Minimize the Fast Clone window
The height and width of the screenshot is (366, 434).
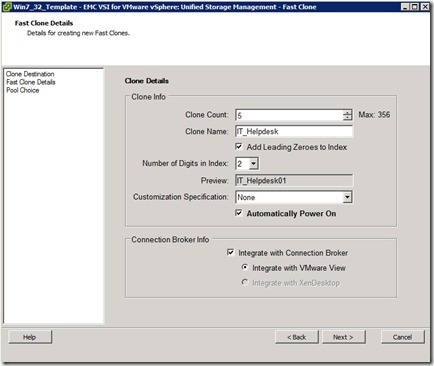click(x=405, y=7)
